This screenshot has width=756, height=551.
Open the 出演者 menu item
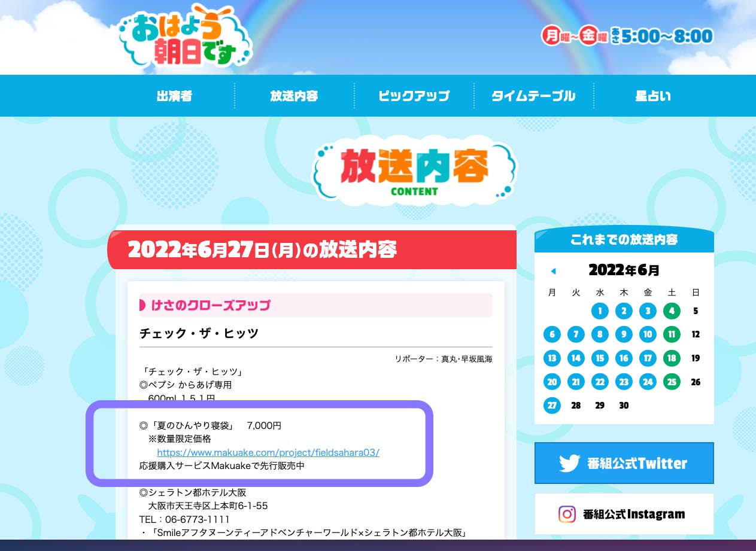(x=174, y=96)
